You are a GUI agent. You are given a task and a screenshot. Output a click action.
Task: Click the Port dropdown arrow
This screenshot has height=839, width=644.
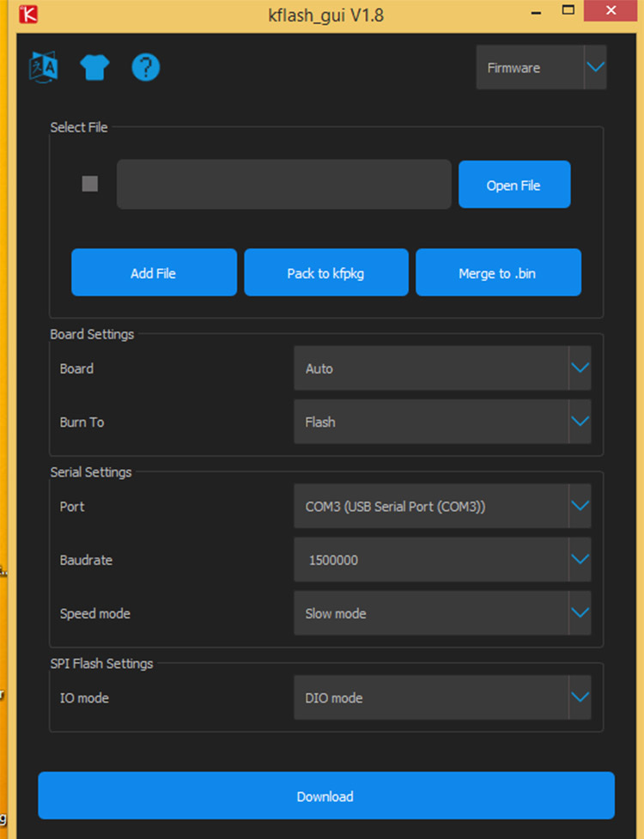point(580,506)
